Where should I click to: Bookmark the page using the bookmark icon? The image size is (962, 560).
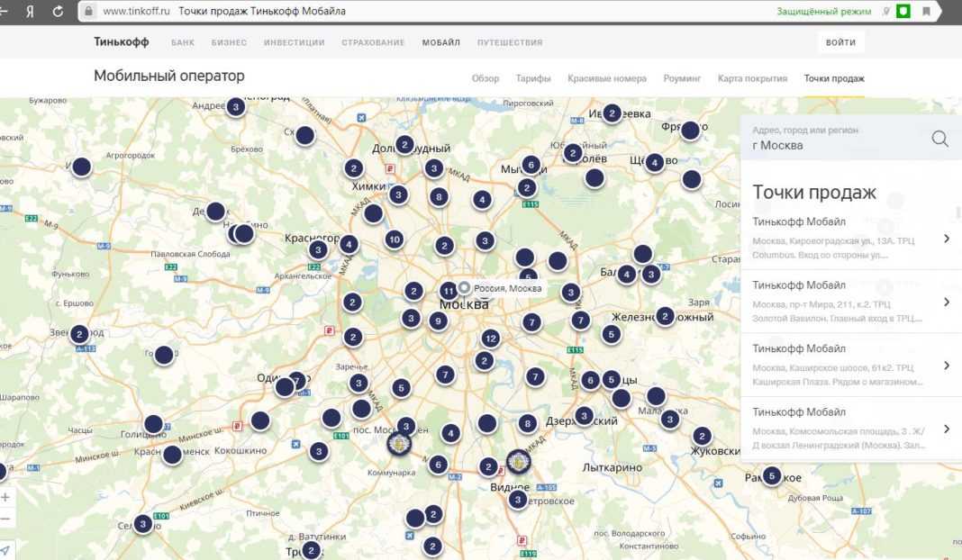click(926, 11)
